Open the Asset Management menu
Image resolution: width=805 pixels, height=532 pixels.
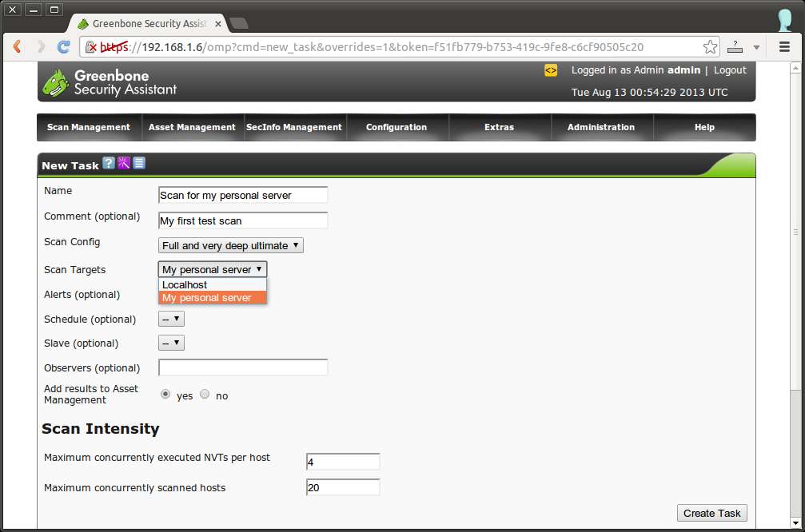click(192, 127)
